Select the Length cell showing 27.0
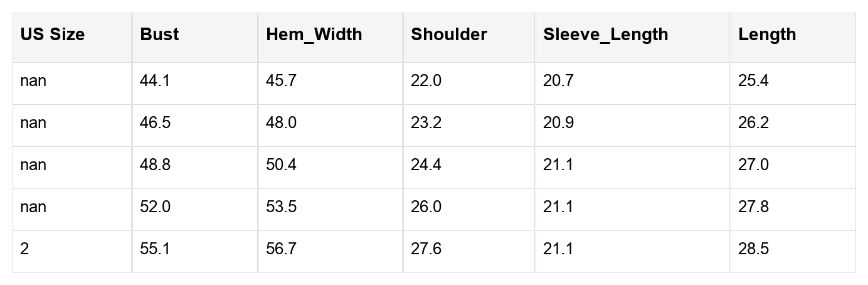 point(753,165)
